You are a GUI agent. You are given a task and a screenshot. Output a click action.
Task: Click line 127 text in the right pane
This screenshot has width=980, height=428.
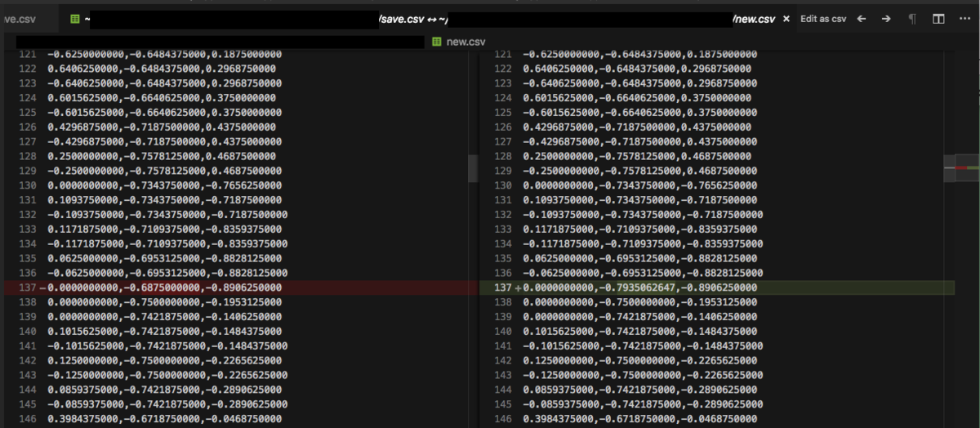(x=639, y=141)
